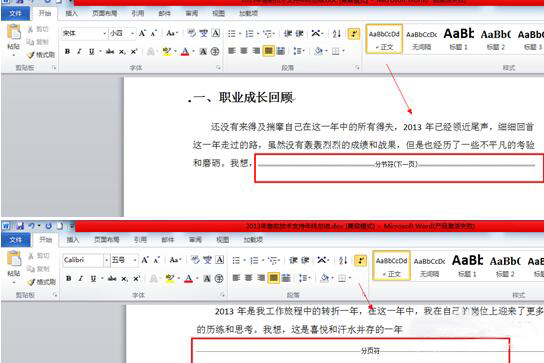The height and width of the screenshot is (363, 544).
Task: Click Center alignment icon in upper Word window
Action: [244, 51]
